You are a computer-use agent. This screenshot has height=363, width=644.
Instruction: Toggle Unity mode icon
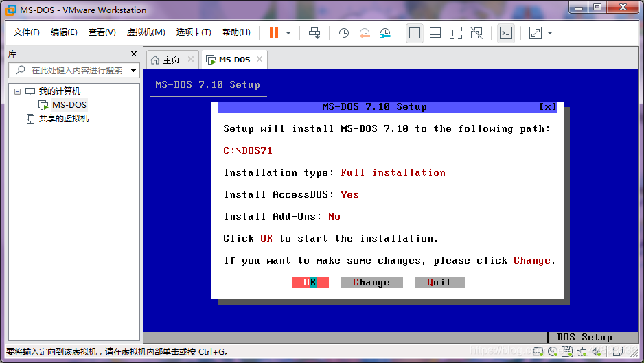coord(476,33)
